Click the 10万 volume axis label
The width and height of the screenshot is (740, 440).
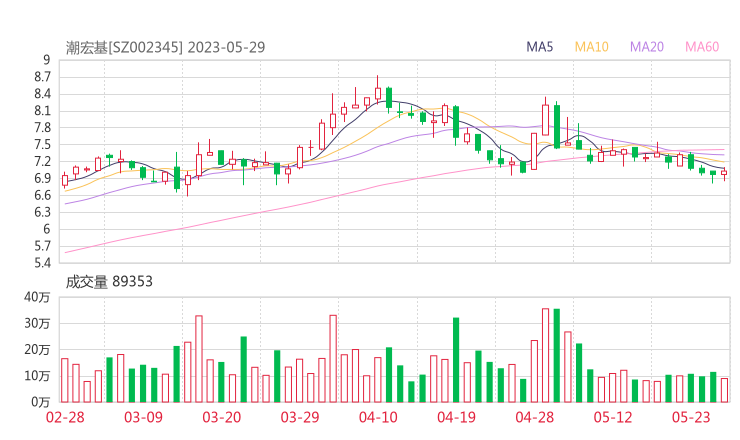(x=37, y=376)
